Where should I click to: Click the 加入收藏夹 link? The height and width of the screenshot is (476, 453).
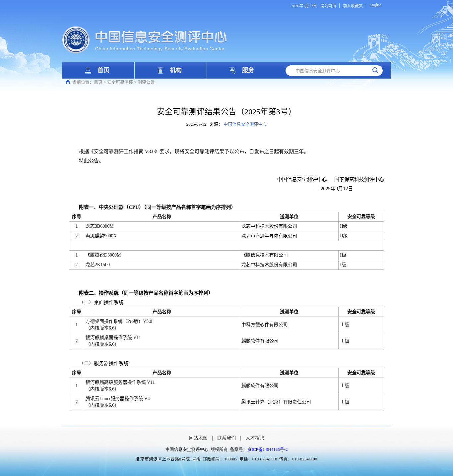[x=353, y=6]
